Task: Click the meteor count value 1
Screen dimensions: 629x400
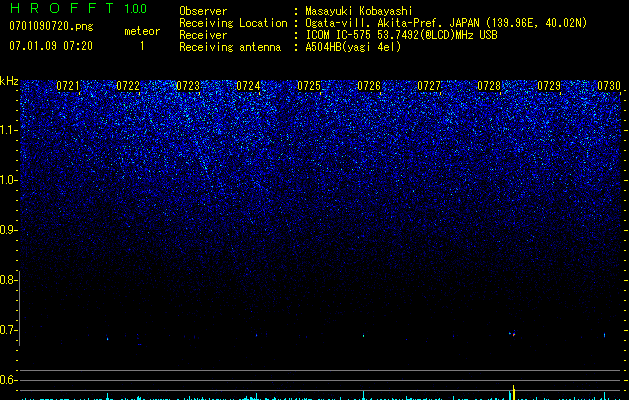Action: (x=142, y=46)
